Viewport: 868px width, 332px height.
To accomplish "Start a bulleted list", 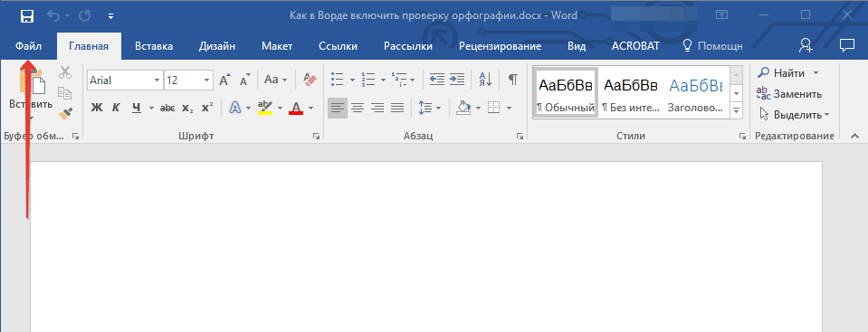I will [x=337, y=80].
